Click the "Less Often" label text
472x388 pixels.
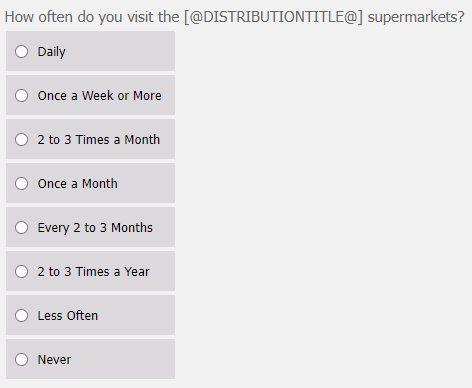point(68,316)
